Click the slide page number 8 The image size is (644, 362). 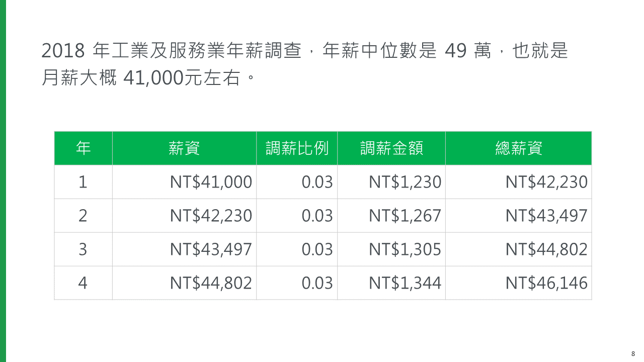[x=633, y=353]
